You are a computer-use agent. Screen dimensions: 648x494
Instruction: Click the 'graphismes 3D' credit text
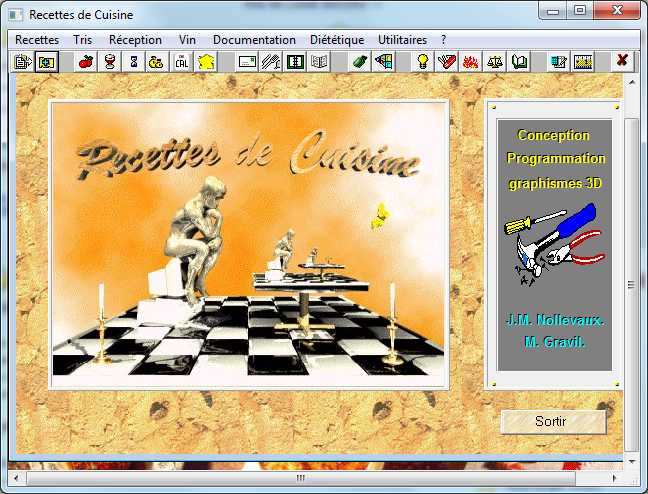tap(555, 183)
